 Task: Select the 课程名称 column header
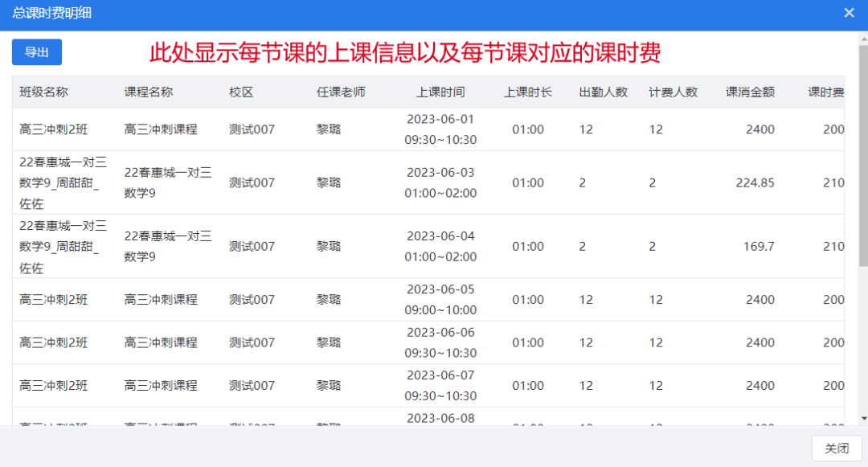(x=149, y=92)
